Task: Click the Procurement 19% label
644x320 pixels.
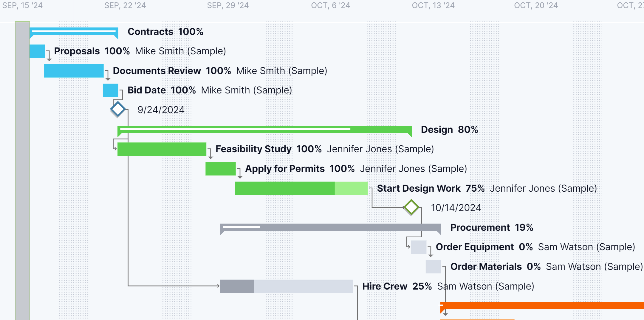Action: pos(491,227)
